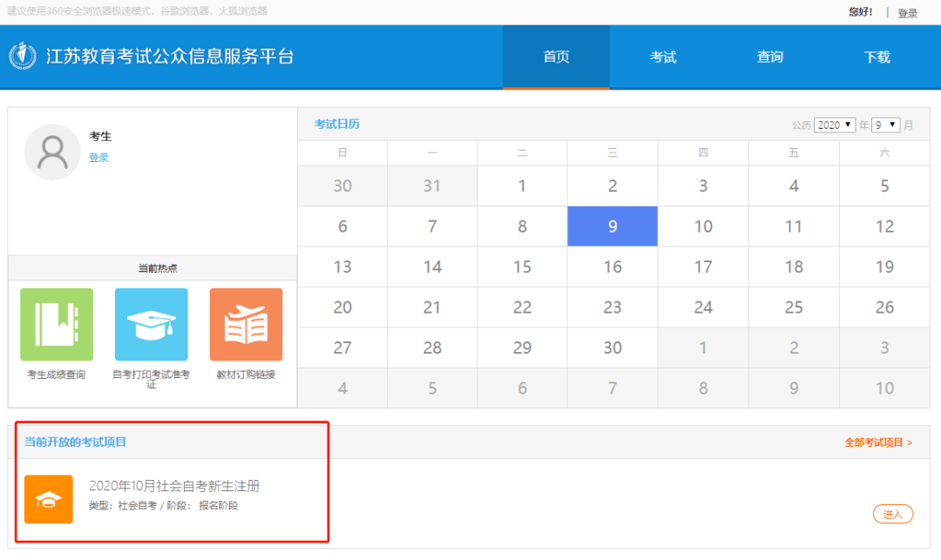Switch to the 下载 tab
Image resolution: width=941 pixels, height=560 pixels.
click(x=877, y=57)
